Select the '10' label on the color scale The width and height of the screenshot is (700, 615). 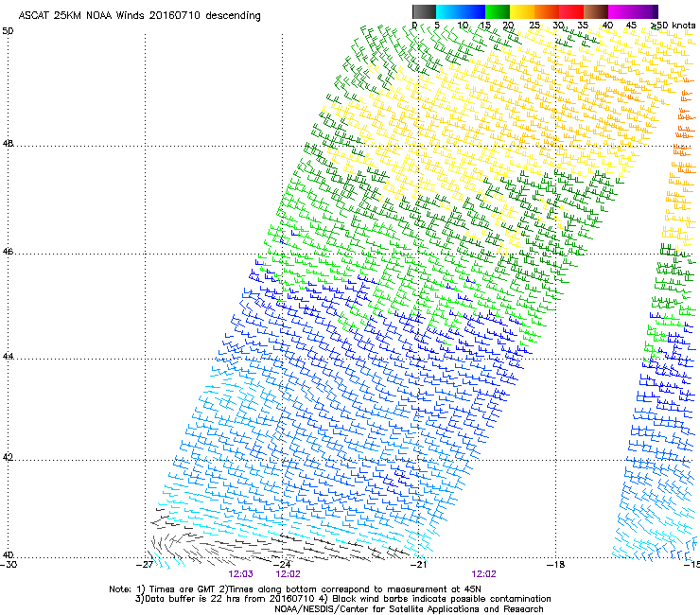tap(463, 26)
